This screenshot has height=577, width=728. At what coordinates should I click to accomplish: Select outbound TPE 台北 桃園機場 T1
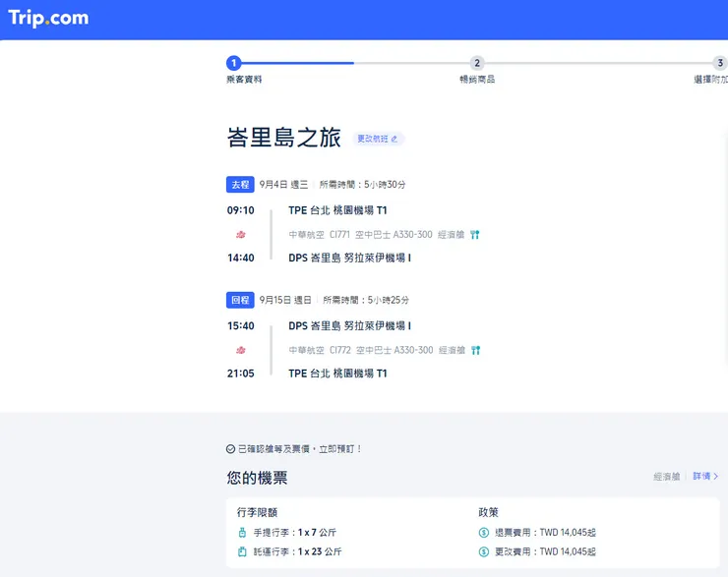pyautogui.click(x=337, y=210)
